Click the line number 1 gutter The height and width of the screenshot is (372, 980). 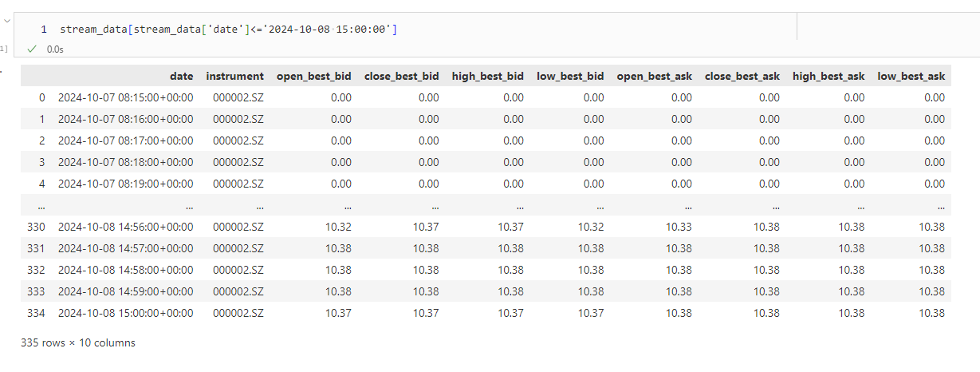44,30
